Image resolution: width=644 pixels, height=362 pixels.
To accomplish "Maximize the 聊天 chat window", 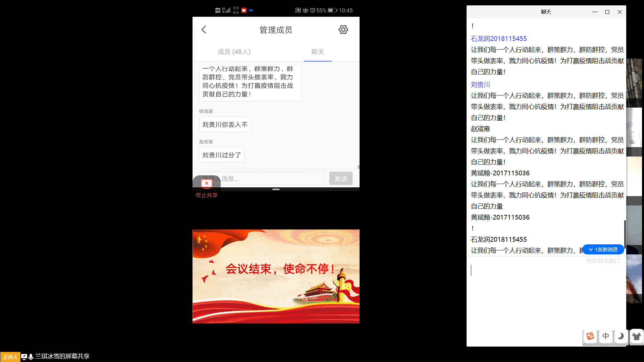I will click(x=607, y=12).
